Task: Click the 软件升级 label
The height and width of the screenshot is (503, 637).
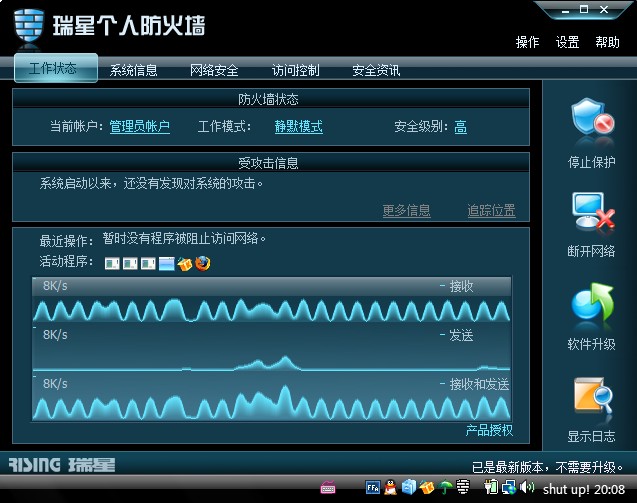Action: click(592, 344)
